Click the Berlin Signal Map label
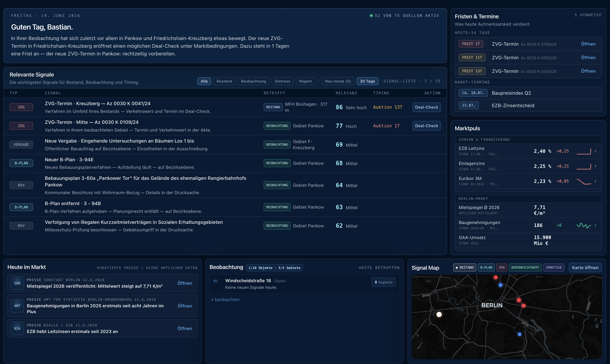The image size is (610, 364). pos(492,305)
